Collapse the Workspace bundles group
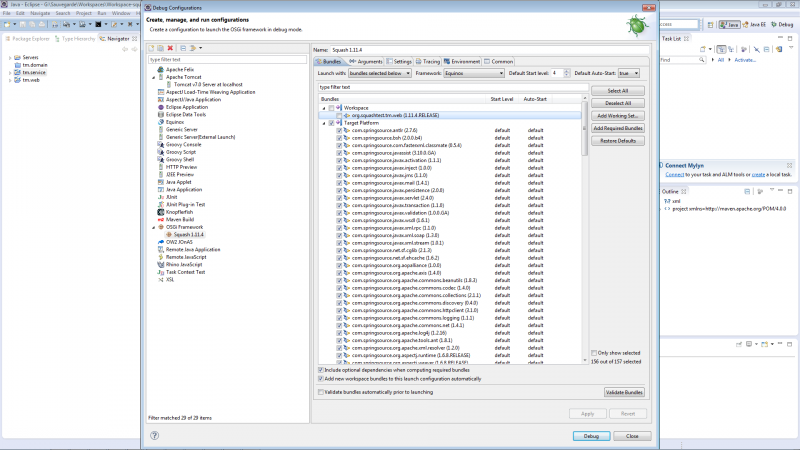 pyautogui.click(x=323, y=108)
